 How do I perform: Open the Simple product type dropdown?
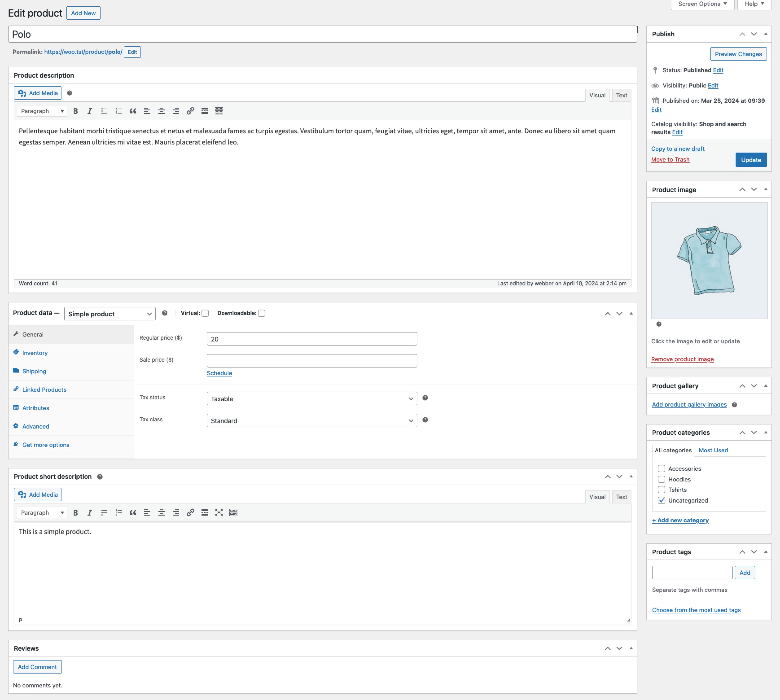click(x=110, y=314)
